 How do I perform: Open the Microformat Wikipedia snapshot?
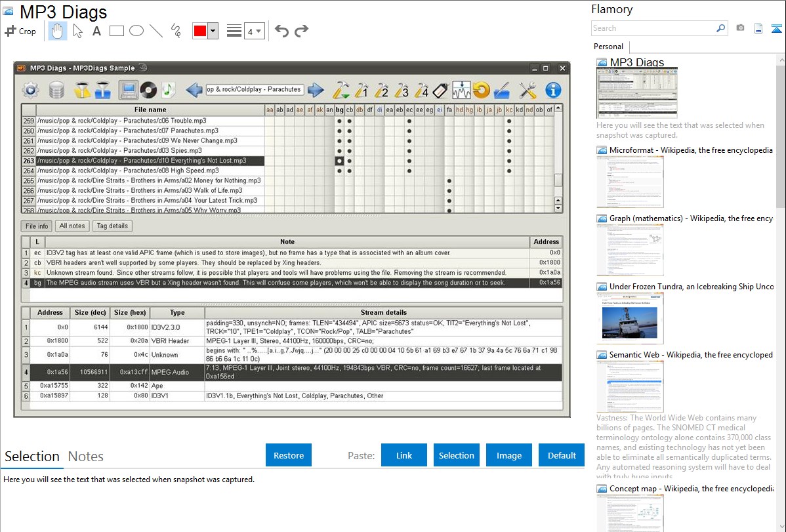pos(630,182)
